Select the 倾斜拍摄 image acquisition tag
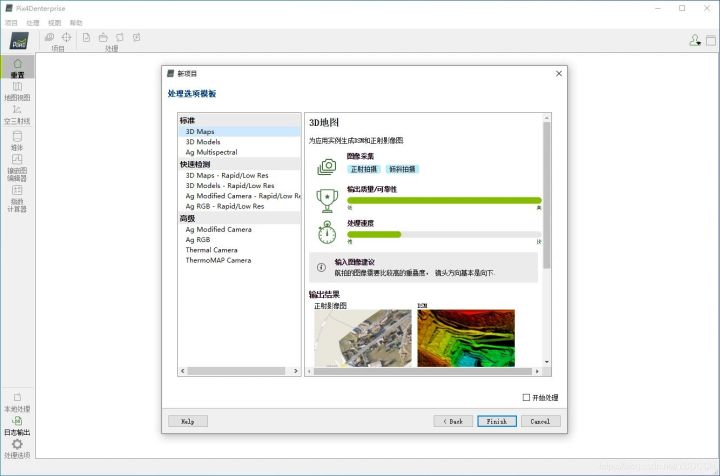This screenshot has width=720, height=476. click(x=402, y=169)
